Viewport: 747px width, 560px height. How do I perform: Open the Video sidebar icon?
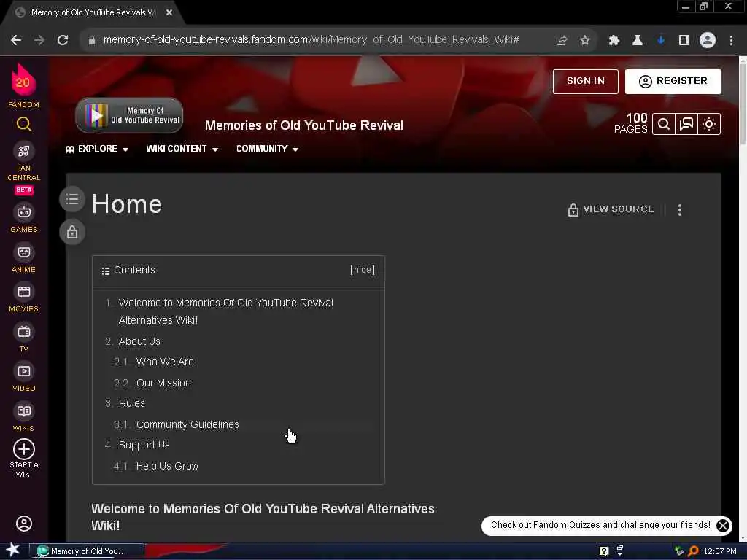pyautogui.click(x=24, y=371)
